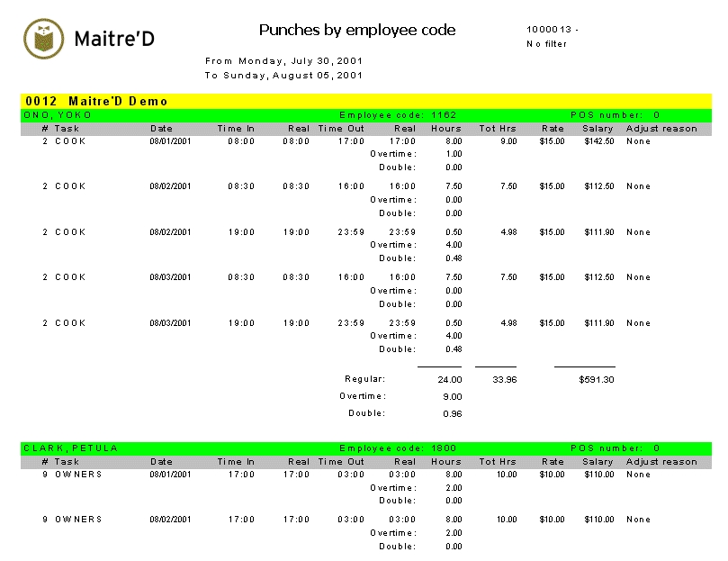Screen dimensions: 728x561
Task: Click the Salary column header under Clark, Petula
Action: point(598,462)
